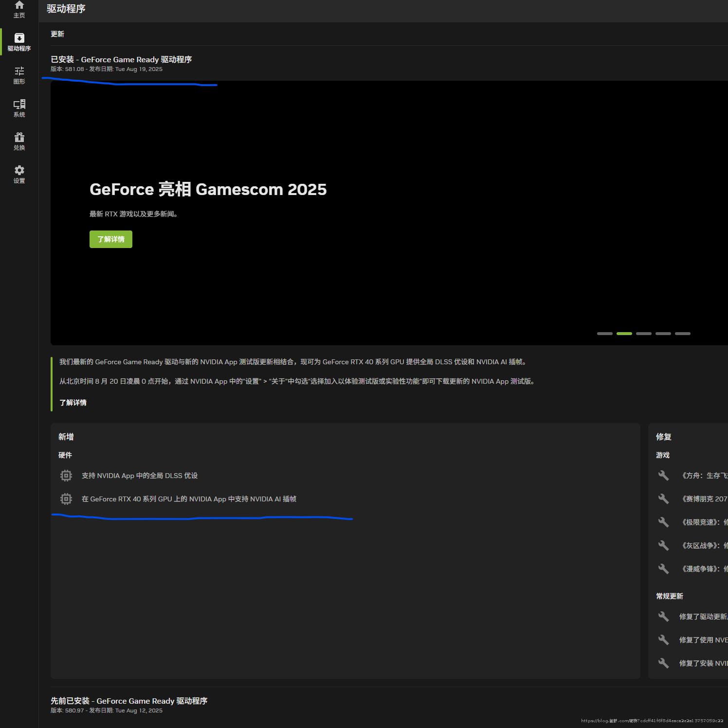The image size is (728, 728).
Task: Click text 支持 NVIDIA App 中的全局 DLSS 优设
Action: [140, 476]
